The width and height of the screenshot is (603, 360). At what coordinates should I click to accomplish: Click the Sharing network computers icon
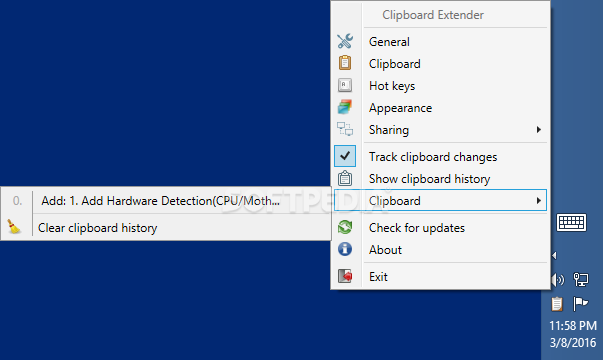345,129
